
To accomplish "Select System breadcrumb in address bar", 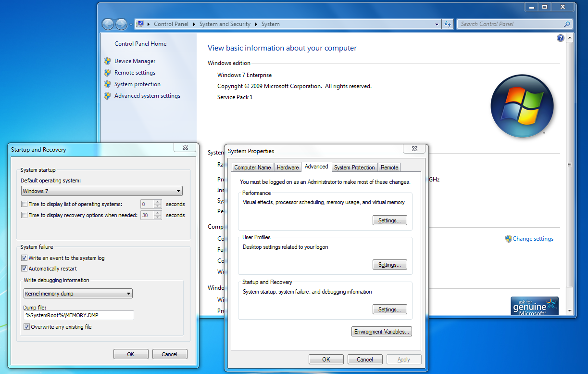I will click(271, 24).
